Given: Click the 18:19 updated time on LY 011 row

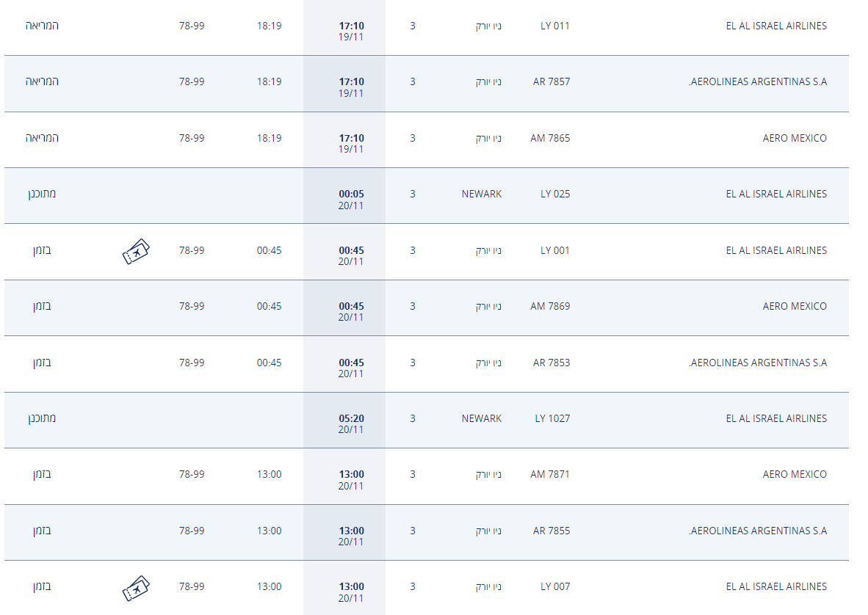Looking at the screenshot, I should [x=269, y=26].
